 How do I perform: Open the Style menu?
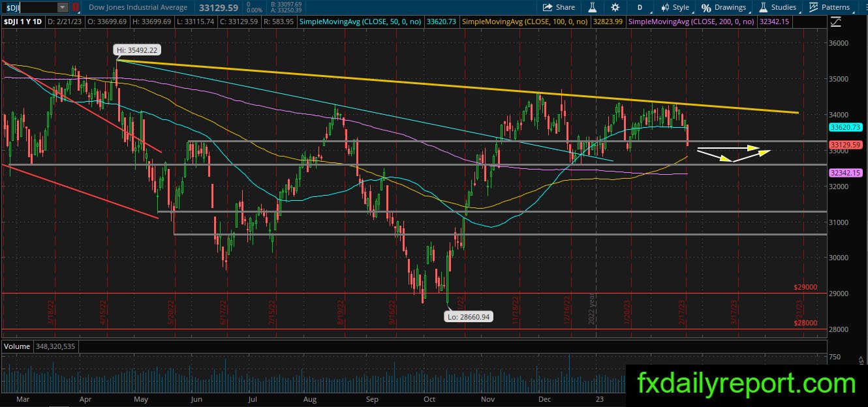tap(675, 7)
